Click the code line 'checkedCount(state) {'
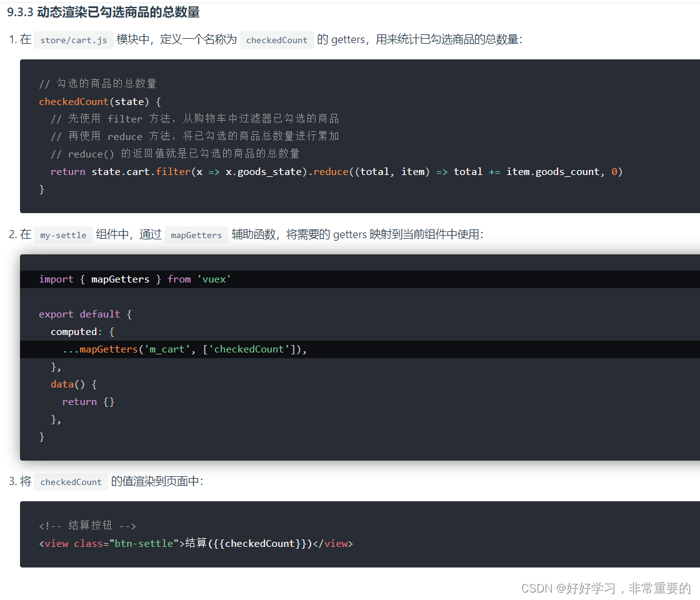The image size is (700, 600). tap(100, 101)
